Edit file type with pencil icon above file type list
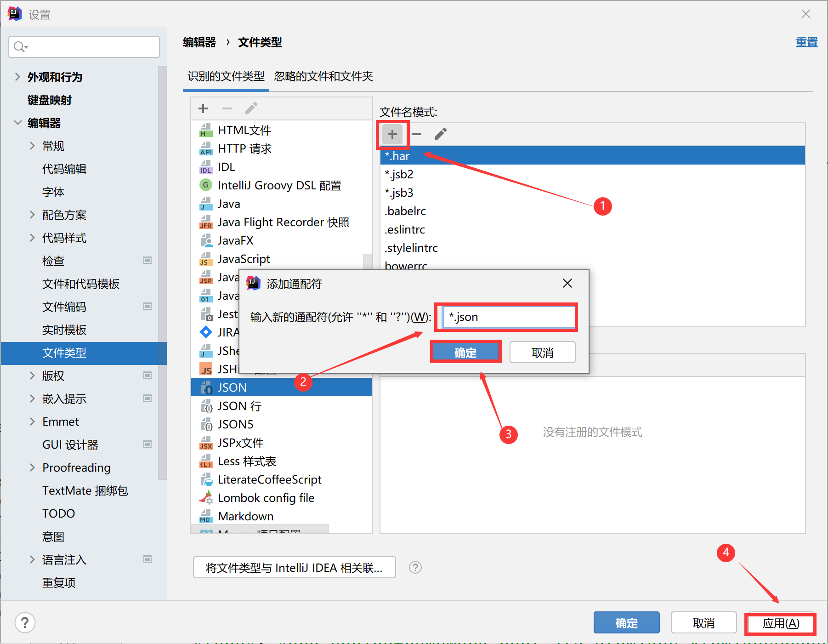This screenshot has height=644, width=828. [251, 108]
